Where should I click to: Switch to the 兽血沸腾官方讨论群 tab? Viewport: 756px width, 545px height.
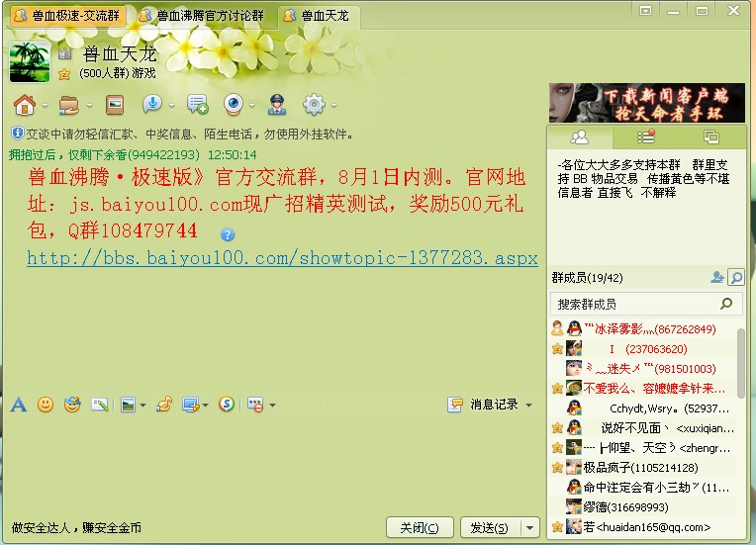tap(201, 16)
